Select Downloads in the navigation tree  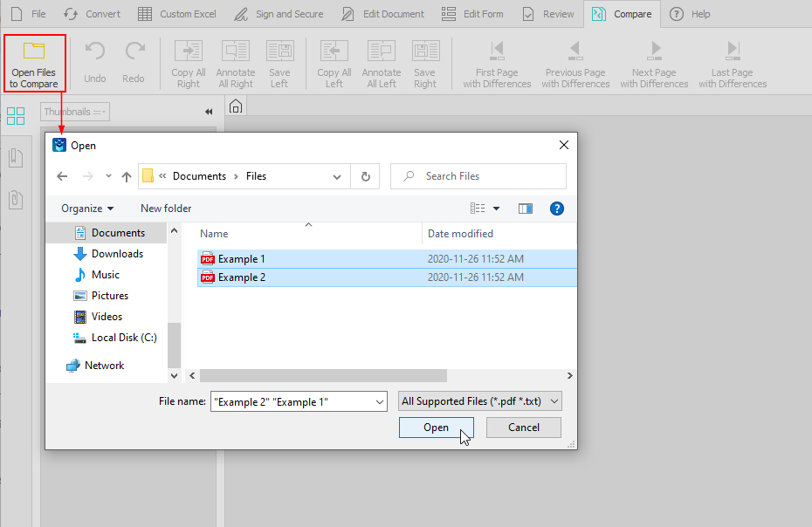[x=117, y=254]
